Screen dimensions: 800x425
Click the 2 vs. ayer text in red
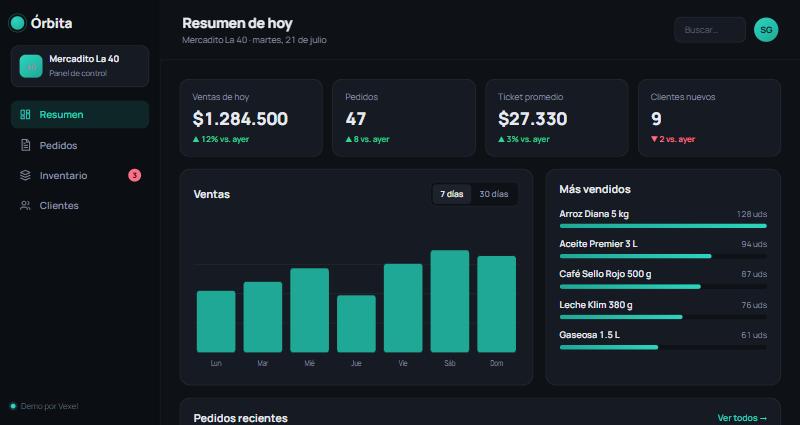677,139
